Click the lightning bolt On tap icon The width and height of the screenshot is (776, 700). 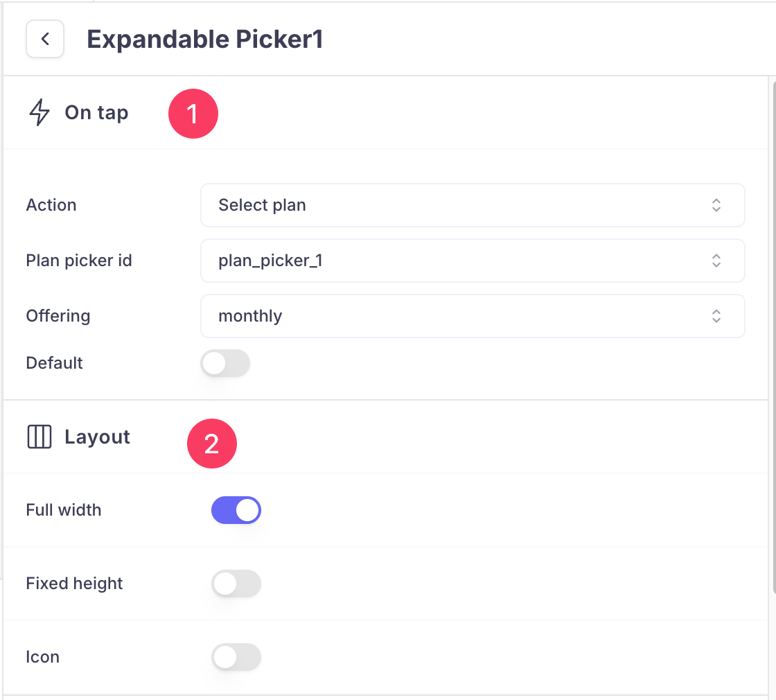39,112
